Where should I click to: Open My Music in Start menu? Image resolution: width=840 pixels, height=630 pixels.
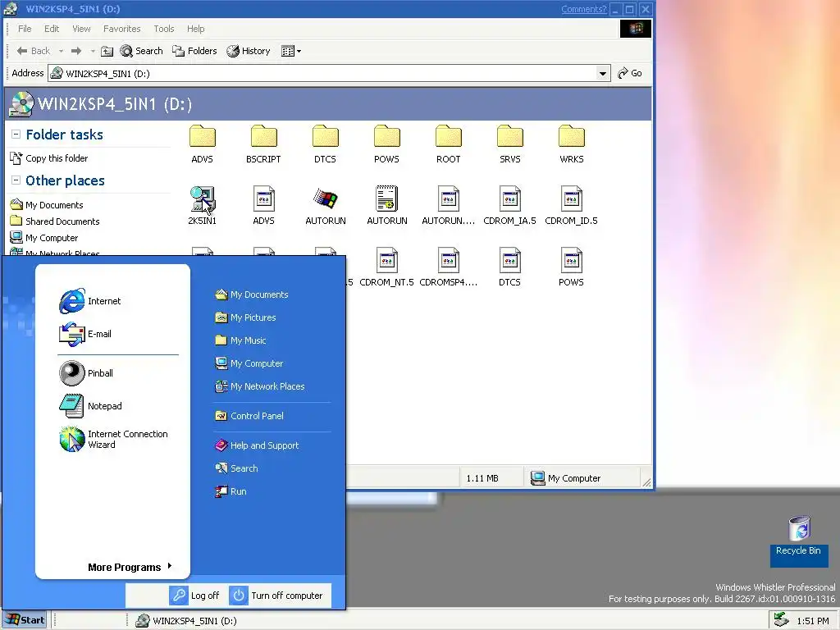coord(240,340)
